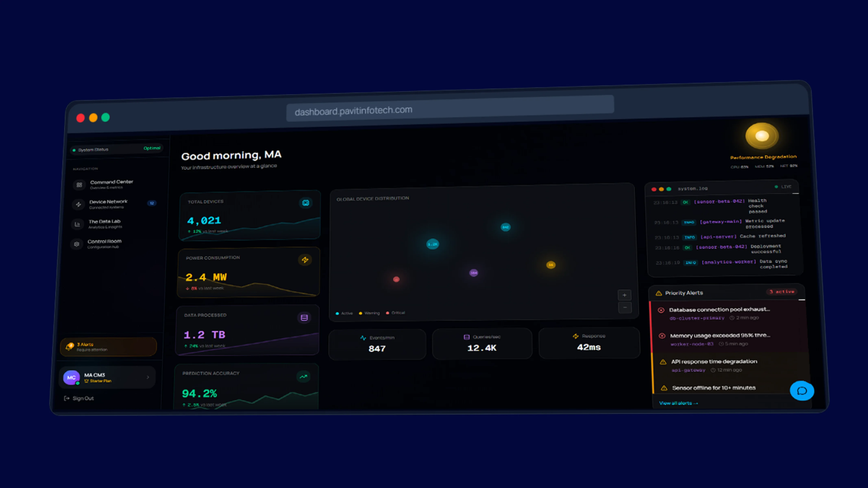Open API response time degradation alert
Image resolution: width=868 pixels, height=488 pixels.
tap(731, 365)
